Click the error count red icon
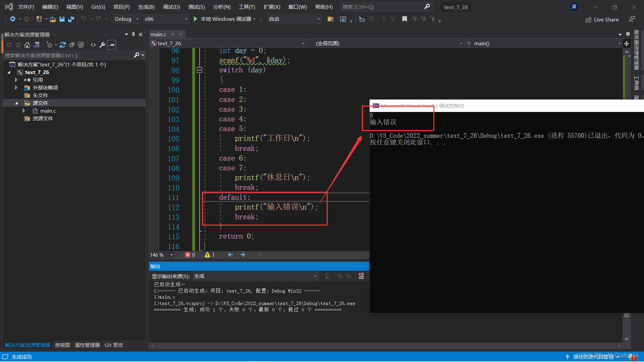Viewport: 644px width, 362px height. pyautogui.click(x=187, y=255)
